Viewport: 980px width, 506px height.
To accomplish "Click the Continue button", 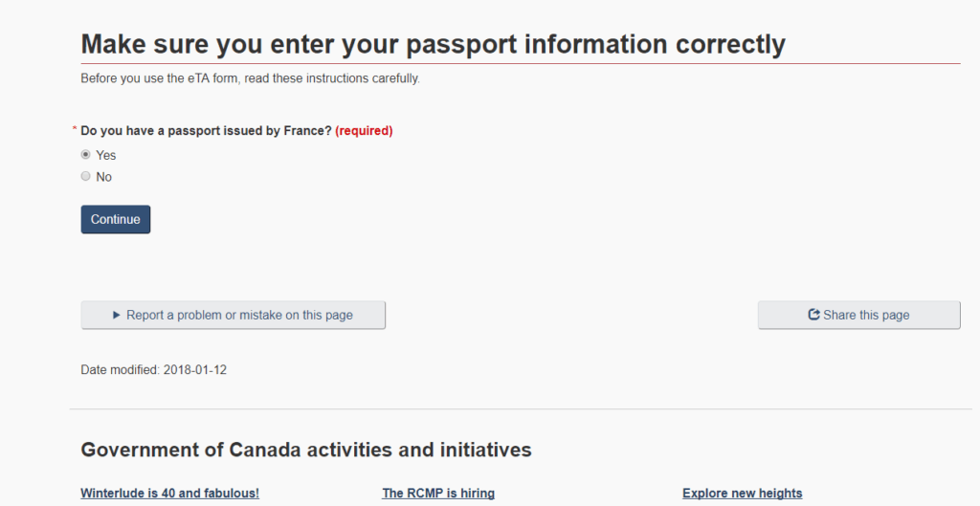I will click(116, 219).
